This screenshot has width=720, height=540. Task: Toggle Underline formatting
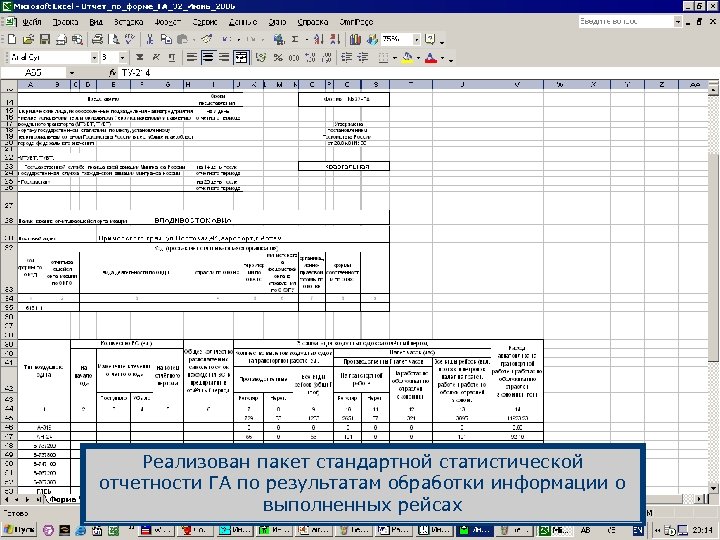pyautogui.click(x=172, y=57)
